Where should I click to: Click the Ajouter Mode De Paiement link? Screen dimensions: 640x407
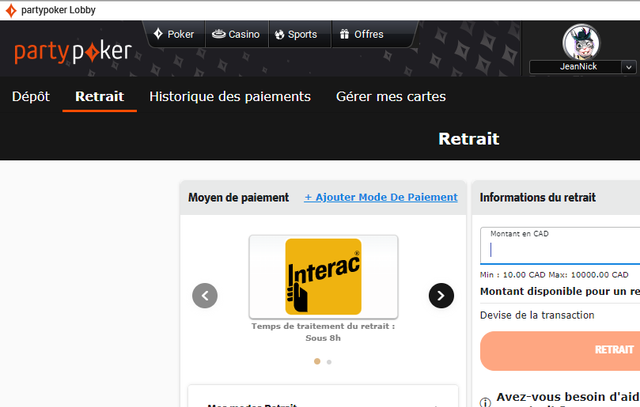[x=380, y=197]
